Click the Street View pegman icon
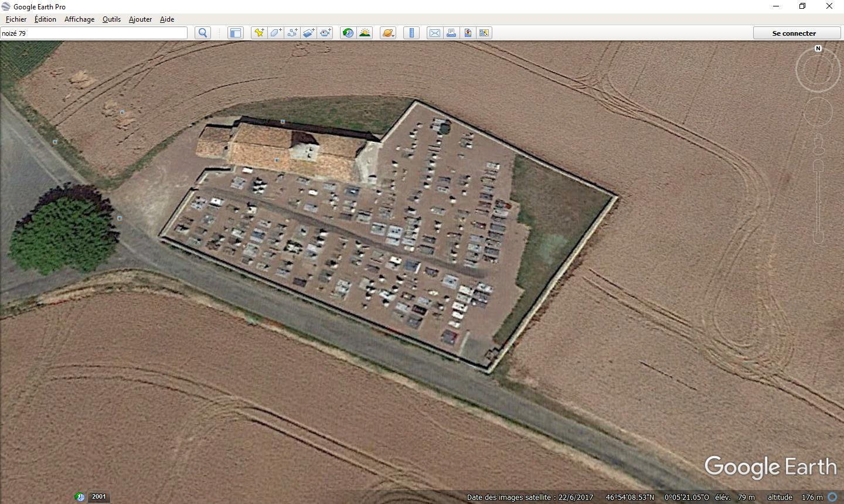Image resolution: width=844 pixels, height=504 pixels. click(818, 145)
